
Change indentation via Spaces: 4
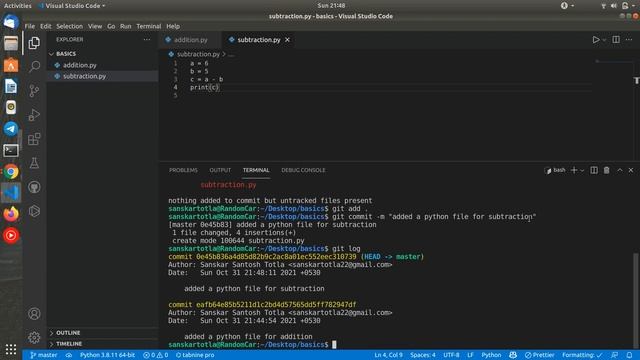coord(423,355)
